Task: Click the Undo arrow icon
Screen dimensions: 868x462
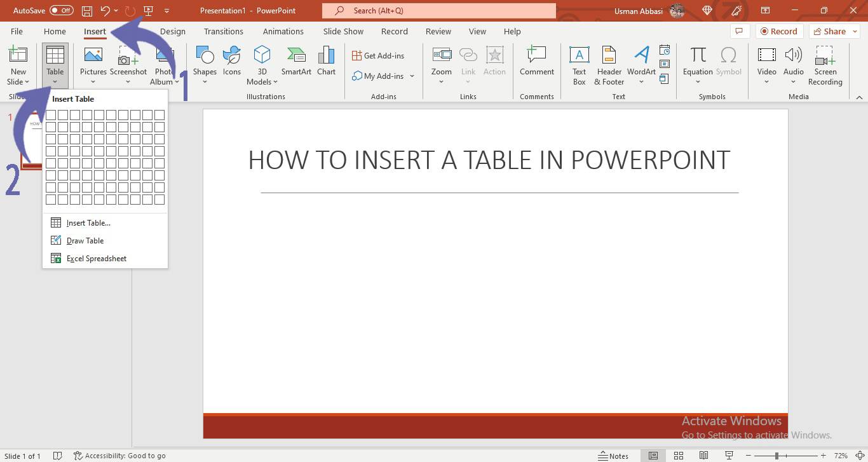Action: click(x=105, y=11)
